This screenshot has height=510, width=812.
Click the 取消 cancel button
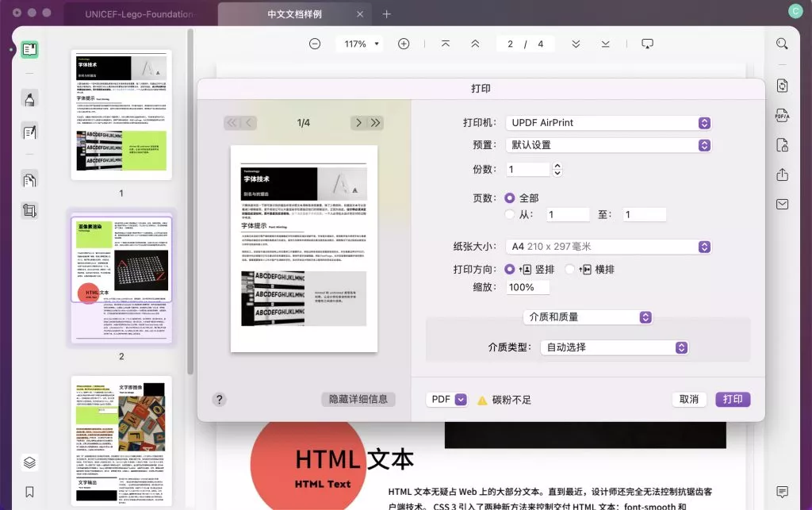[x=689, y=399]
